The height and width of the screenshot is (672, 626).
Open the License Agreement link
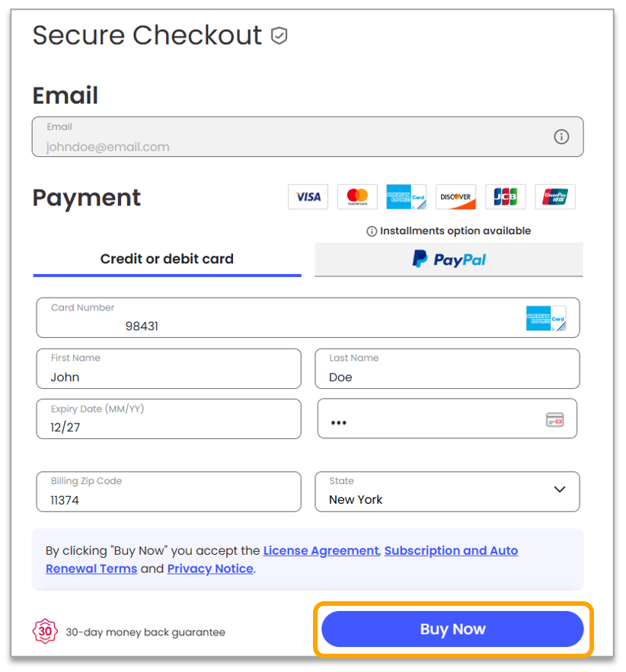tap(321, 551)
